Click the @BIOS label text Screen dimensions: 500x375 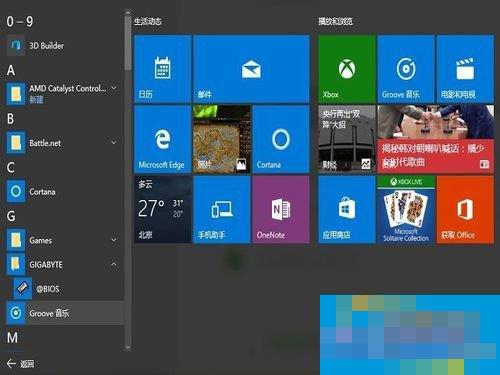[48, 289]
